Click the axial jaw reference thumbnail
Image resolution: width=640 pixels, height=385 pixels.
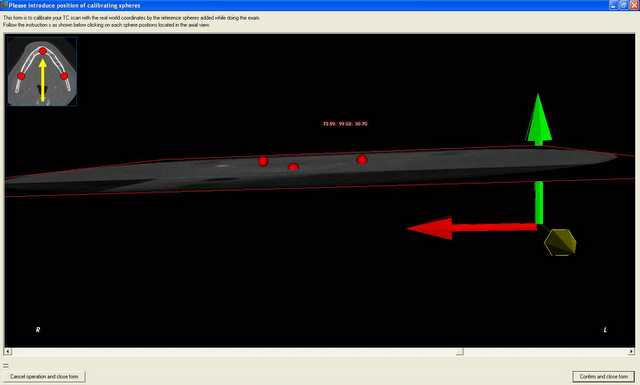point(42,72)
